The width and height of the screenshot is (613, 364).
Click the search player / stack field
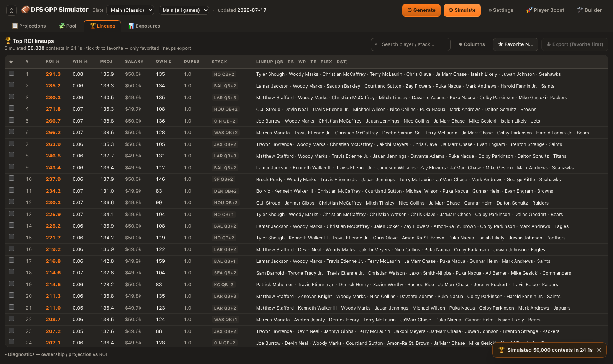point(411,44)
